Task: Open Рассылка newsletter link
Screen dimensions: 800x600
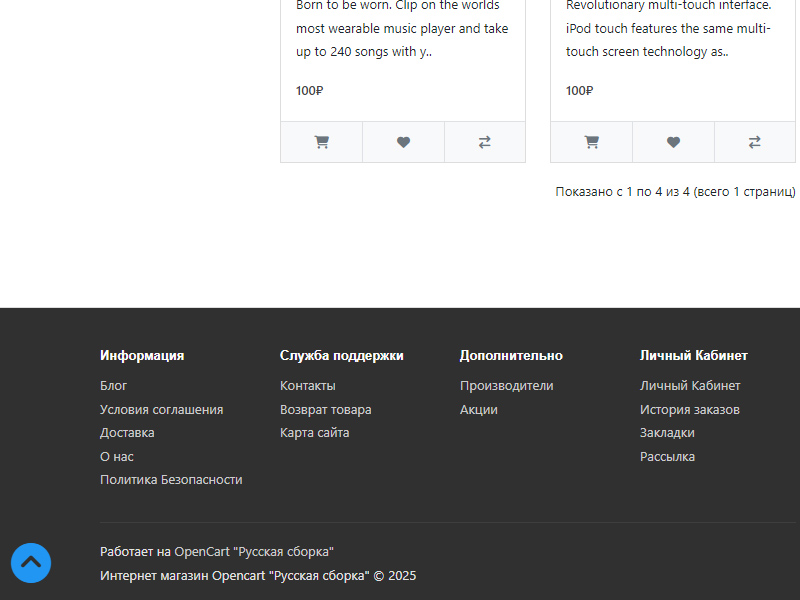Action: pyautogui.click(x=667, y=457)
